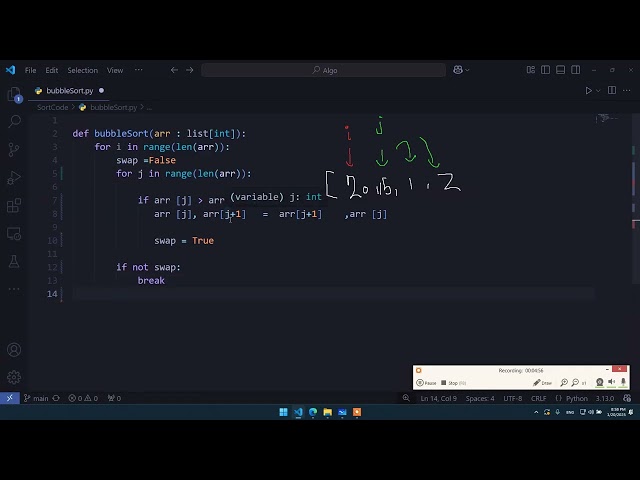Open the Source Control view
The width and height of the screenshot is (640, 480).
(14, 149)
